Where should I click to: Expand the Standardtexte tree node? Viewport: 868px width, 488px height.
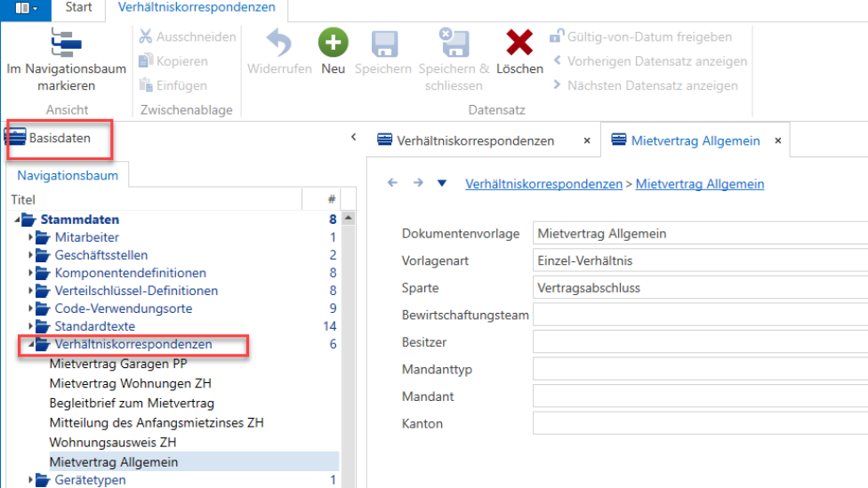[x=30, y=325]
